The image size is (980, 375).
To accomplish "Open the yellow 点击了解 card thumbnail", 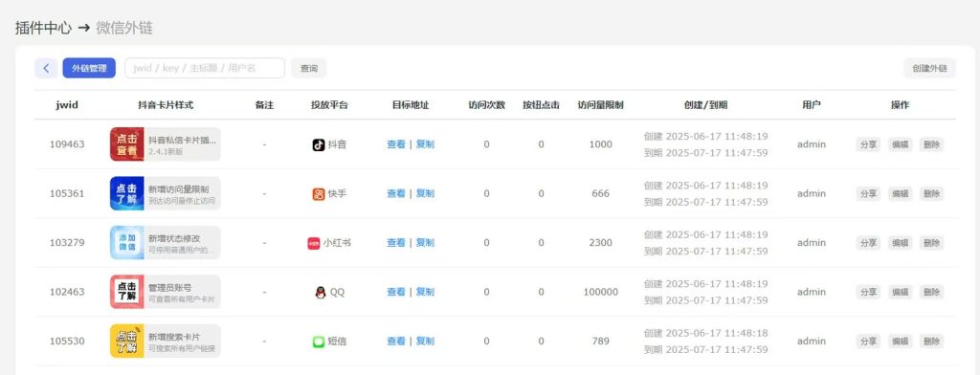I will 127,342.
